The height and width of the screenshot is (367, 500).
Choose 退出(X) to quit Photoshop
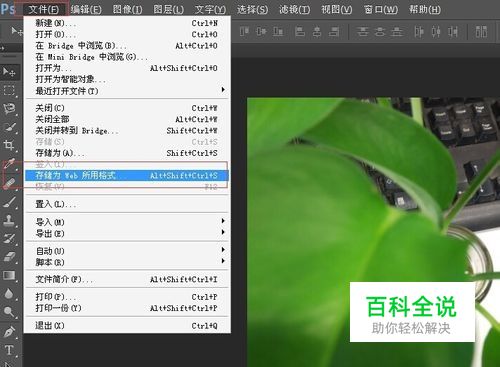pyautogui.click(x=128, y=326)
